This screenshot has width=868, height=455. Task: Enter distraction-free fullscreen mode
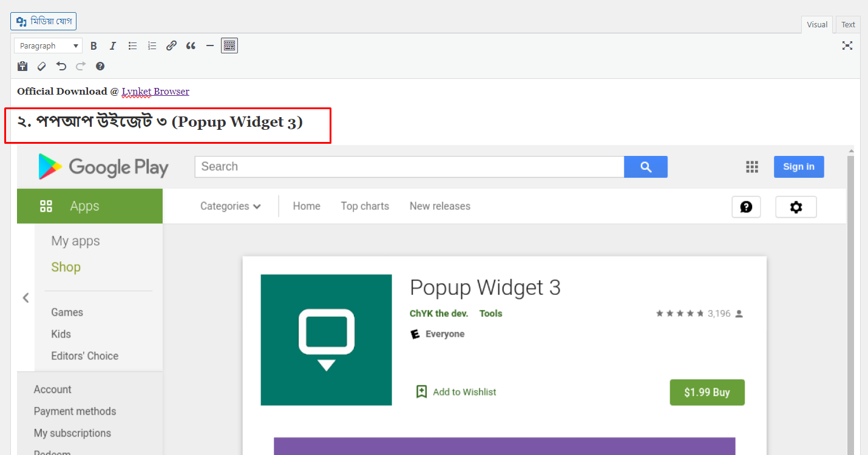pyautogui.click(x=847, y=45)
